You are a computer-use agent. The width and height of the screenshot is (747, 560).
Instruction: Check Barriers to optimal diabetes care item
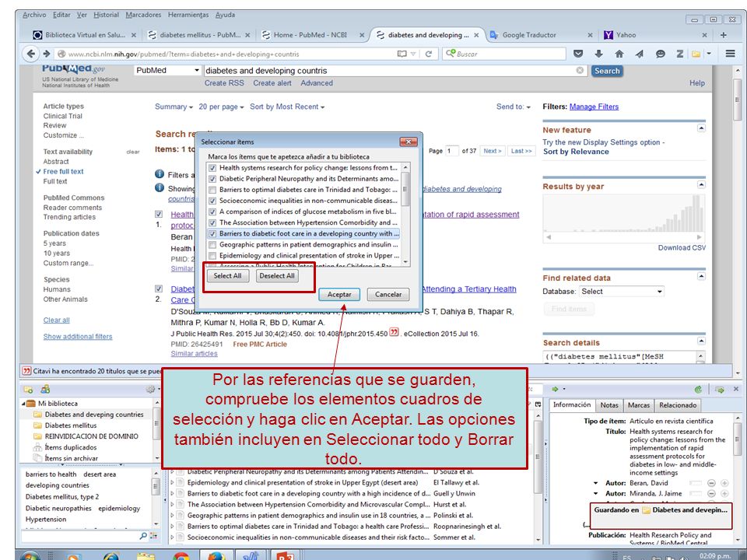pos(212,190)
